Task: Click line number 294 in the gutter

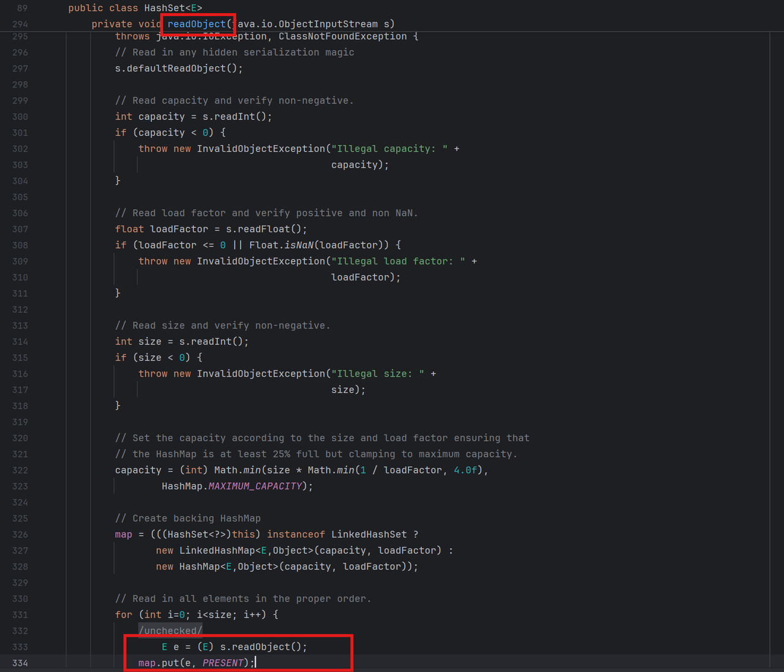Action: [20, 24]
